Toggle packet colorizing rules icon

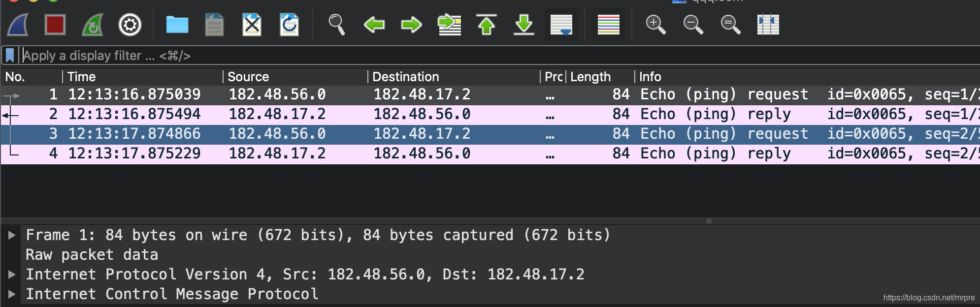pyautogui.click(x=609, y=24)
